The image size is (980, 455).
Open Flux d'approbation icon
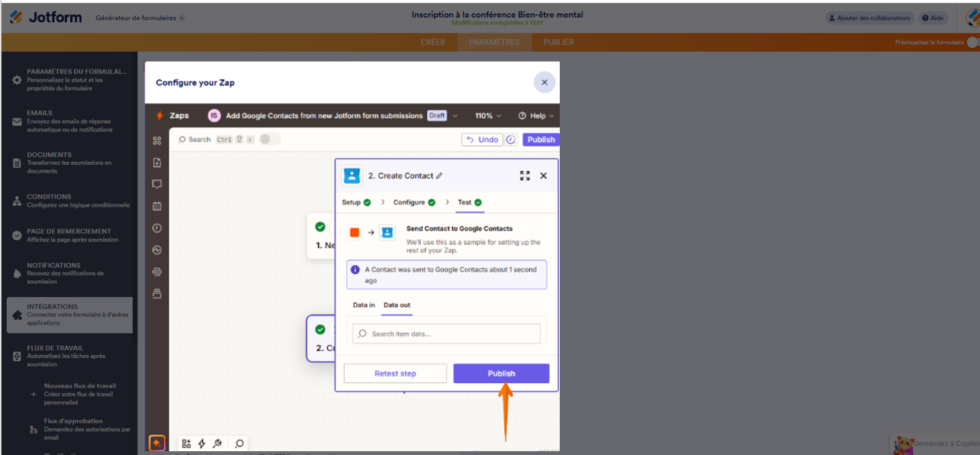coord(33,430)
